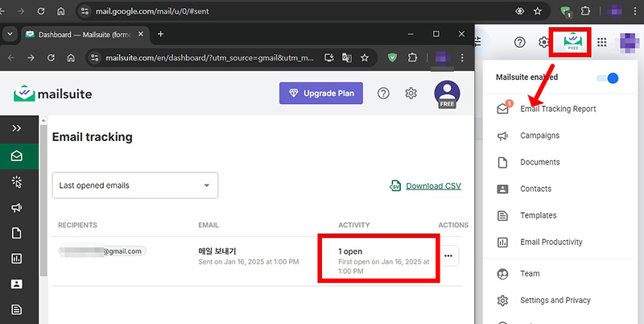Go to home in Mailsuite window
Viewport: 644px width, 324px height.
[x=71, y=57]
